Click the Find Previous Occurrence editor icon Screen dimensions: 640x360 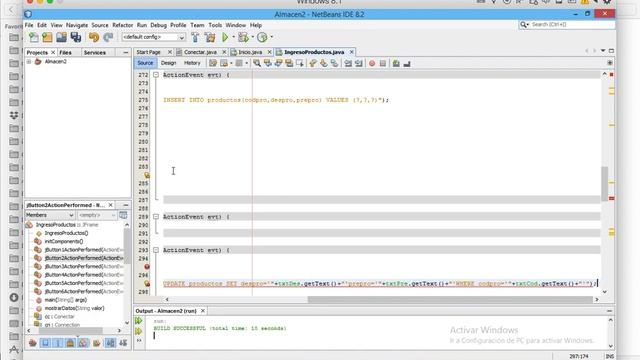coord(268,63)
